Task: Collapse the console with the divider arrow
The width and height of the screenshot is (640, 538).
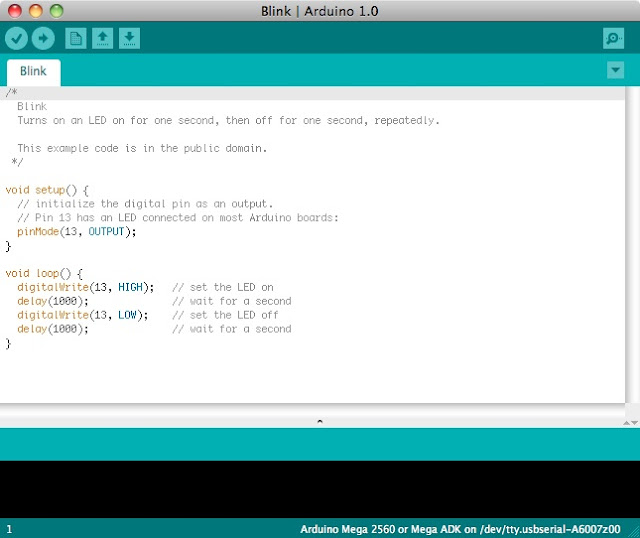Action: (320, 421)
